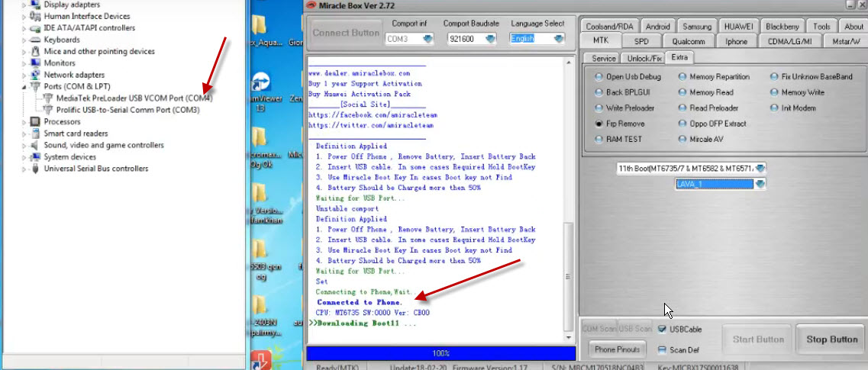
Task: Click the Keyboards category icon
Action: (x=35, y=40)
